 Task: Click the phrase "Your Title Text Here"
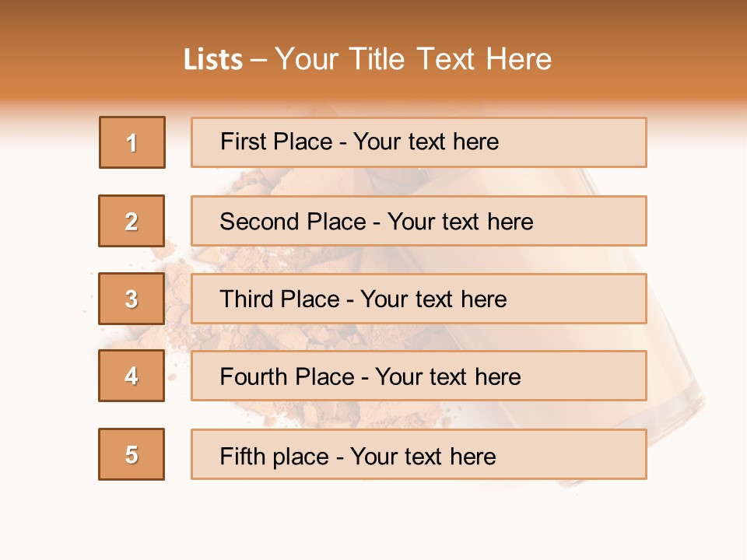[413, 59]
